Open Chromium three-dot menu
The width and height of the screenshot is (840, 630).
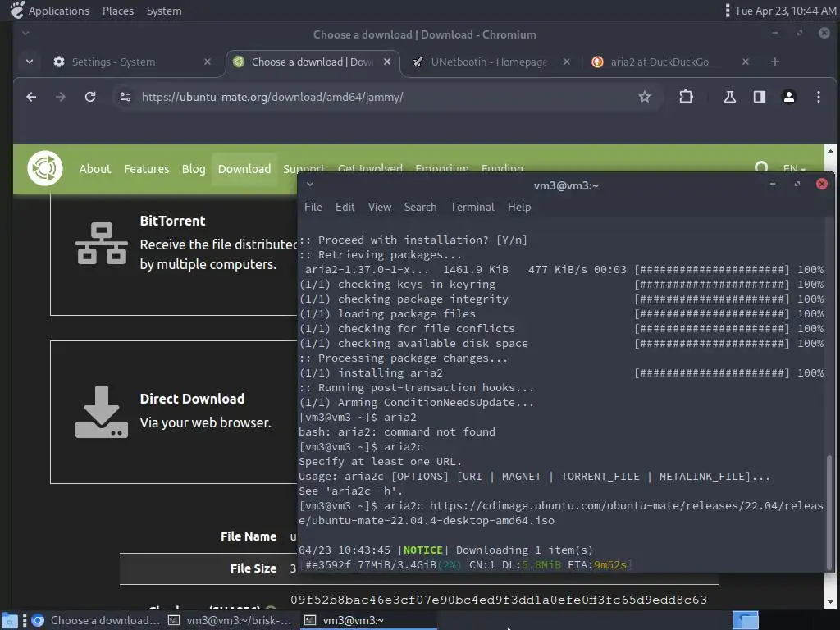point(818,97)
